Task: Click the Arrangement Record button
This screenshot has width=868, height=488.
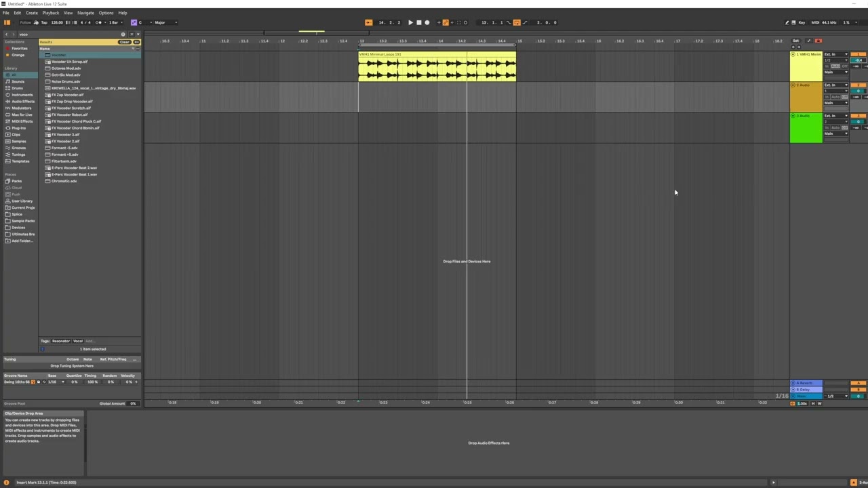Action: coord(427,22)
